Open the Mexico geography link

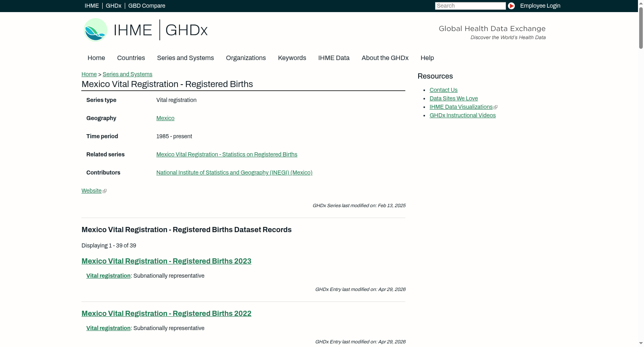[x=165, y=118]
